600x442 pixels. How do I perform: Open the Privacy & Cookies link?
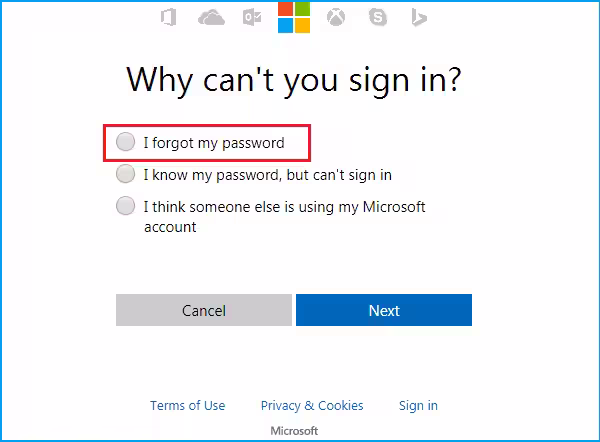tap(312, 405)
